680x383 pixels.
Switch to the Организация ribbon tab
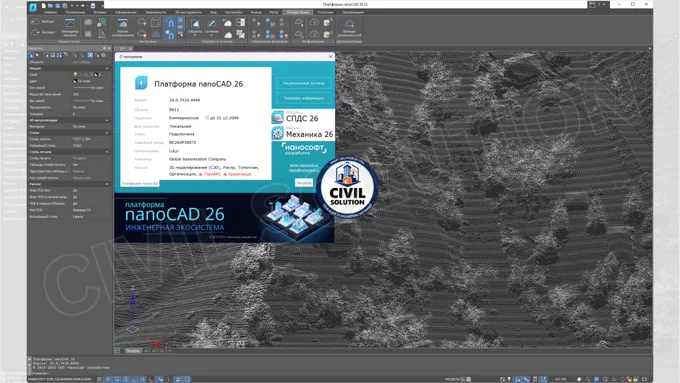[x=353, y=12]
